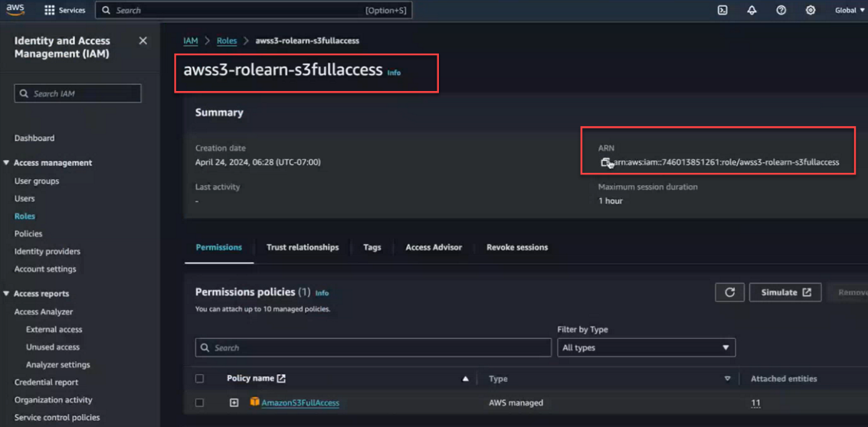The image size is (868, 427).
Task: Expand the AmazonS3FullAccess policy row
Action: click(x=234, y=403)
